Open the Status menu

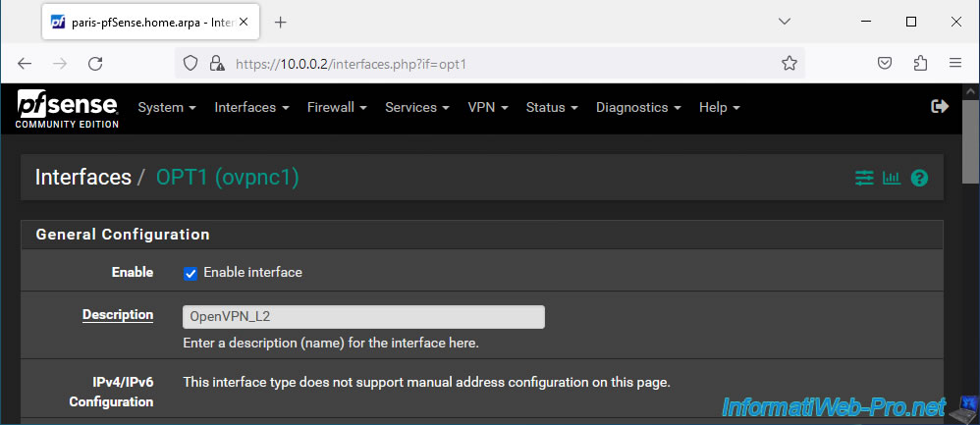(x=552, y=108)
